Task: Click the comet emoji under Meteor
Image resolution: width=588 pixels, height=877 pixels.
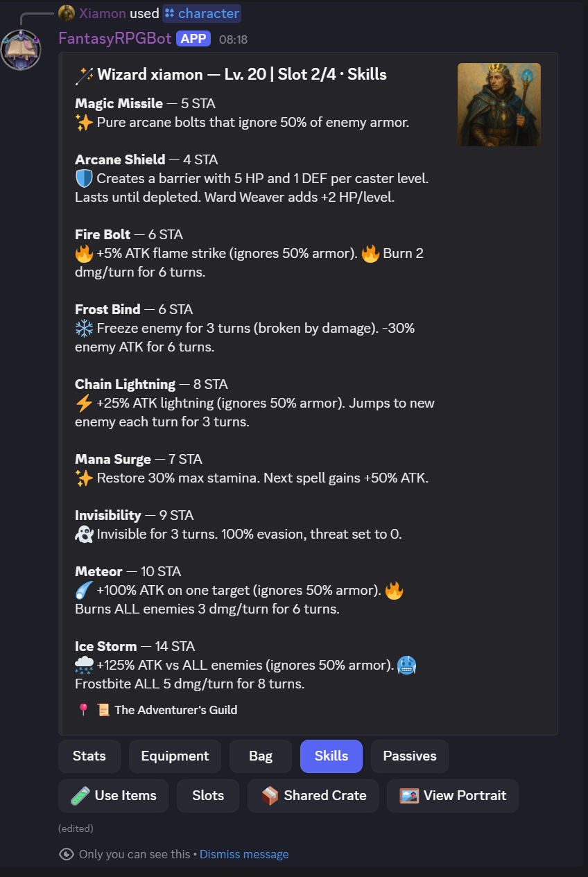Action: [x=84, y=591]
